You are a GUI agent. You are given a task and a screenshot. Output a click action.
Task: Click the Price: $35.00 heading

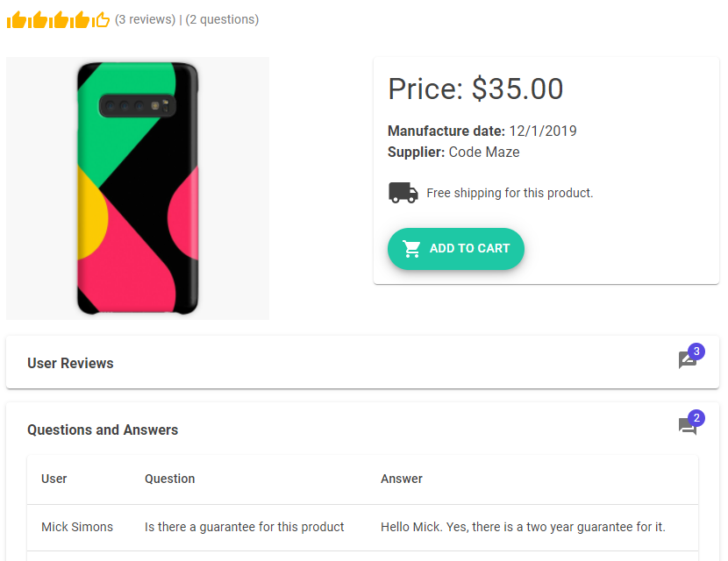click(475, 89)
